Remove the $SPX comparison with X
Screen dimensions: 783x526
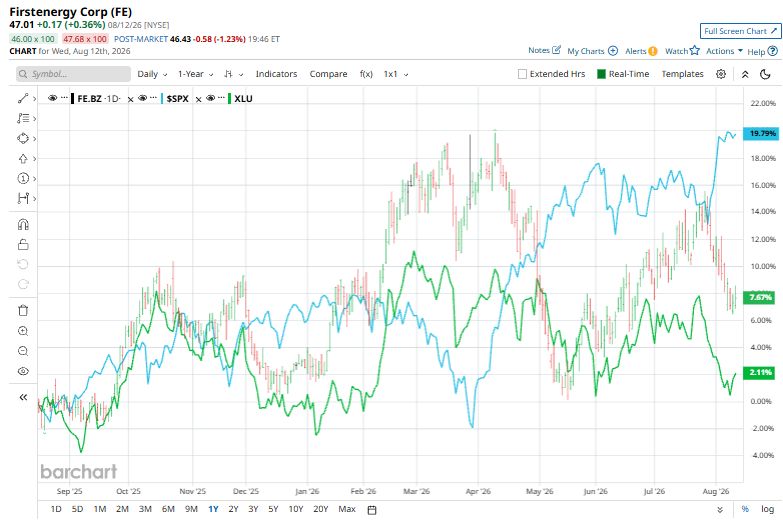[x=198, y=99]
